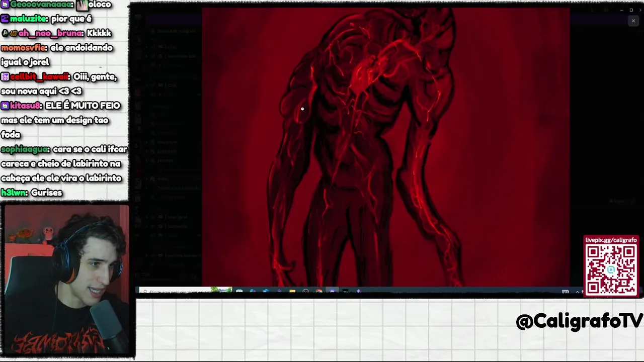This screenshot has height=362, width=644.
Task: Click the username 'kitasu8' in chat
Action: tap(25, 106)
